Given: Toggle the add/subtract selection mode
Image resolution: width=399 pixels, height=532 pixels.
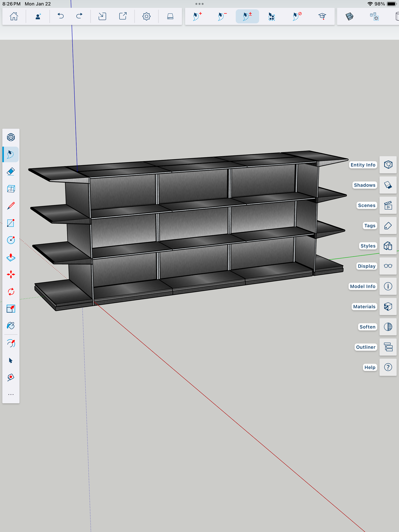Looking at the screenshot, I should [x=247, y=16].
